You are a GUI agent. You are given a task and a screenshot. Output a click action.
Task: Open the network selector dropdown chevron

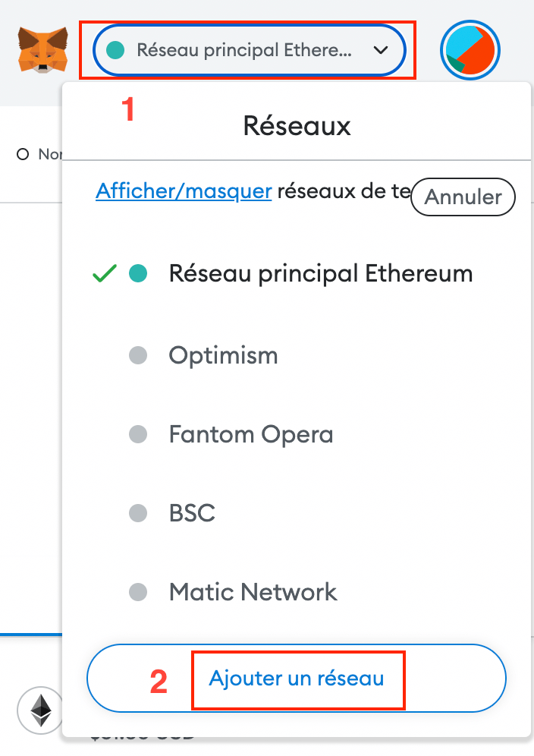point(380,49)
